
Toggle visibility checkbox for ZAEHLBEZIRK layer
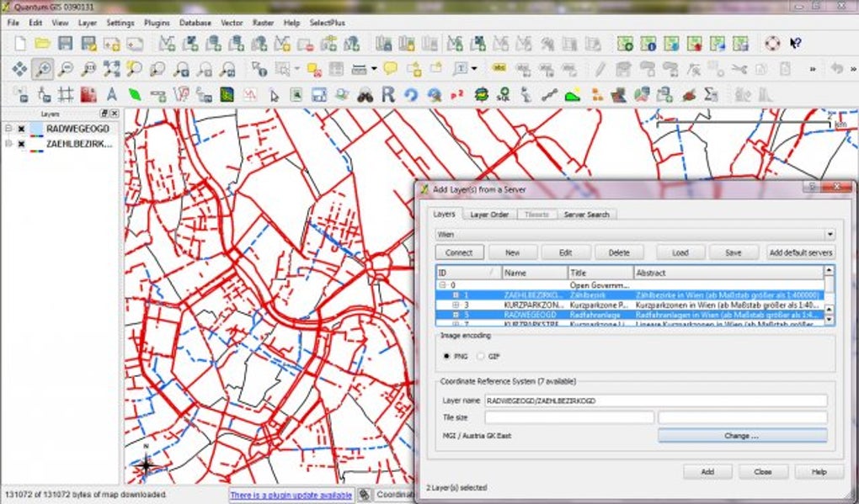21,144
